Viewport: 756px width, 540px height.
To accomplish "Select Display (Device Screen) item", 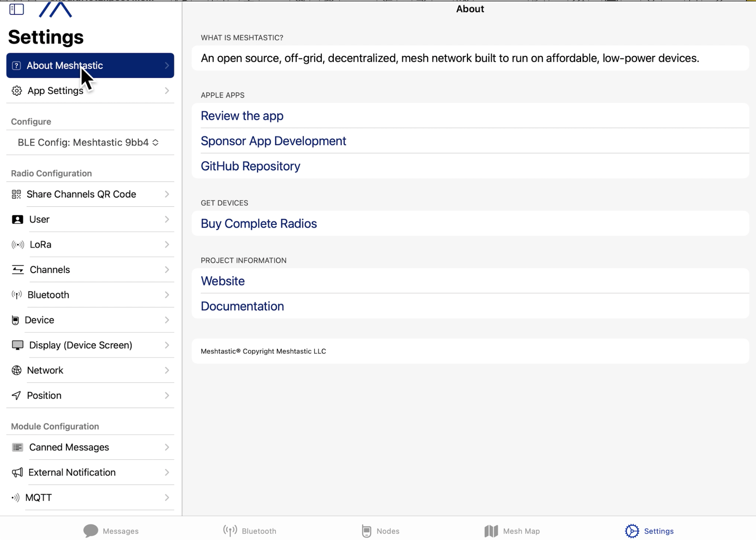I will 90,345.
